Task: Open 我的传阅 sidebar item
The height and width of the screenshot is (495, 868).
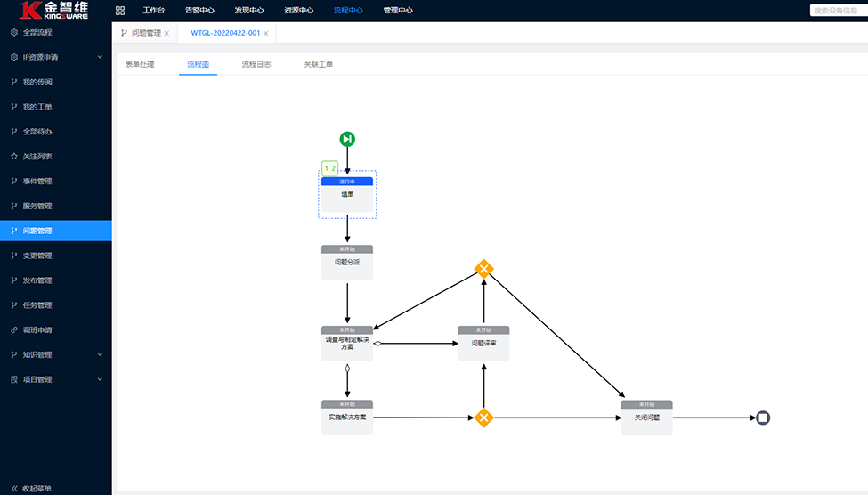Action: coord(56,82)
